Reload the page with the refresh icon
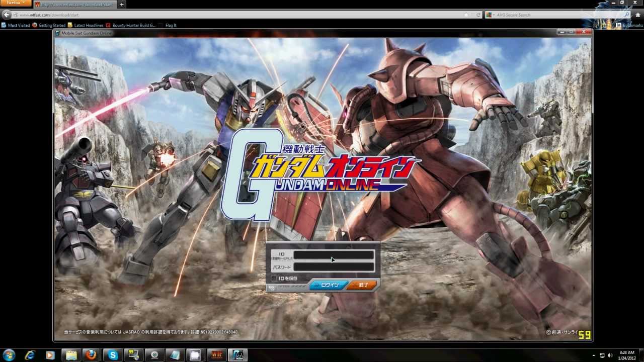The height and width of the screenshot is (362, 644). (478, 15)
